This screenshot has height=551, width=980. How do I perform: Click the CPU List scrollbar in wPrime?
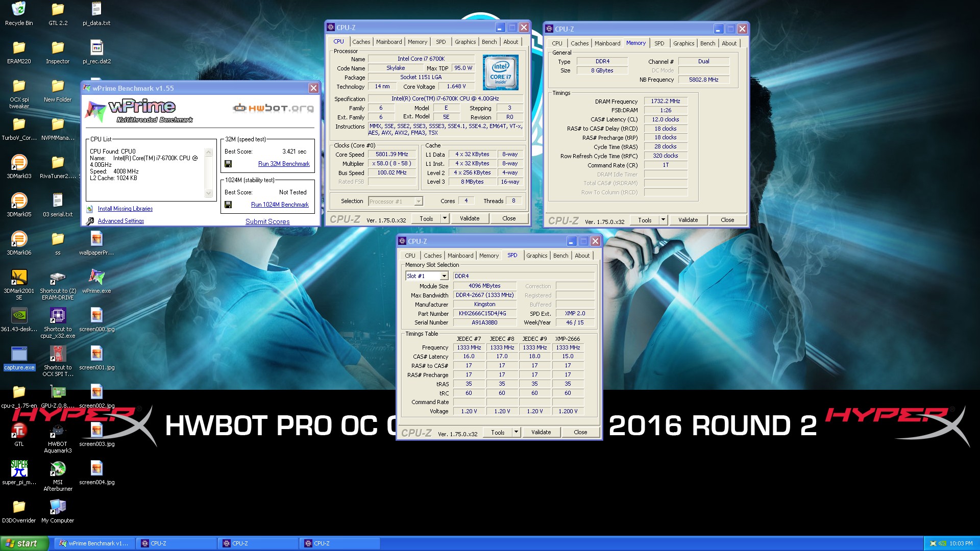tap(208, 173)
